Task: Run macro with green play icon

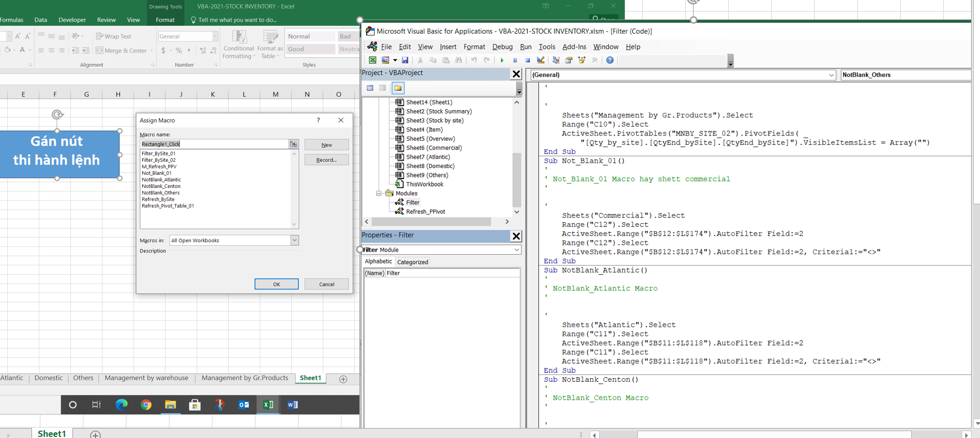Action: click(502, 60)
